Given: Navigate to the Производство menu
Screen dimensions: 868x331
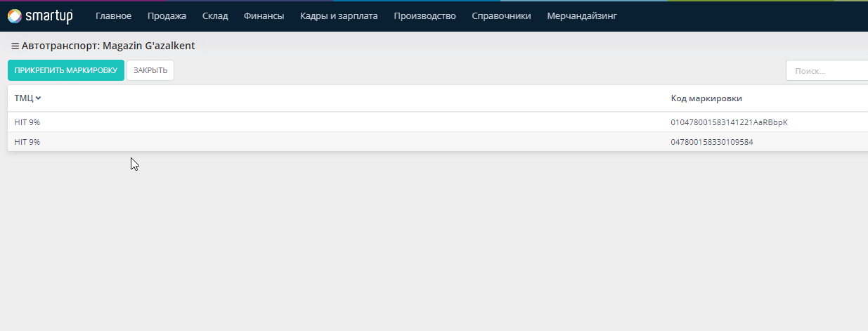Looking at the screenshot, I should (425, 15).
